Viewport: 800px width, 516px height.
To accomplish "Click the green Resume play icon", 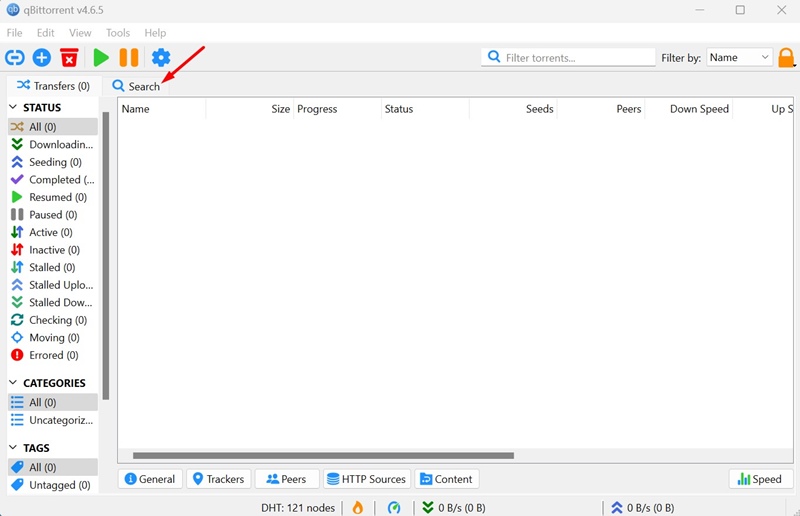I will tap(101, 58).
